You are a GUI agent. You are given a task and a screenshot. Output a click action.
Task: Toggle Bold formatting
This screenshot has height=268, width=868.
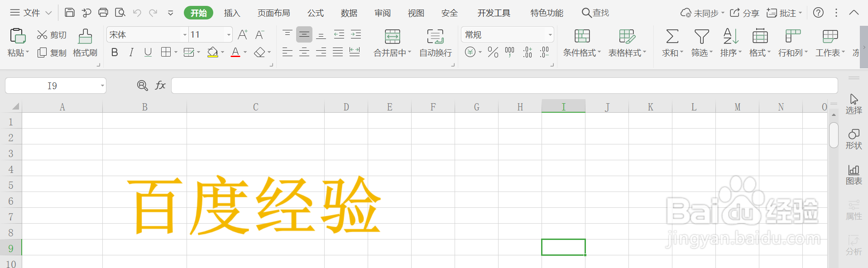click(x=115, y=53)
